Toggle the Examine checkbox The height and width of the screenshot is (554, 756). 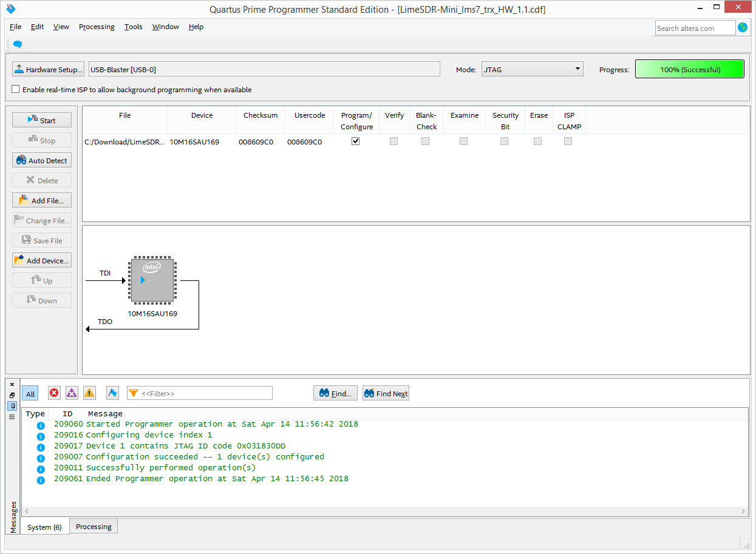[x=464, y=141]
